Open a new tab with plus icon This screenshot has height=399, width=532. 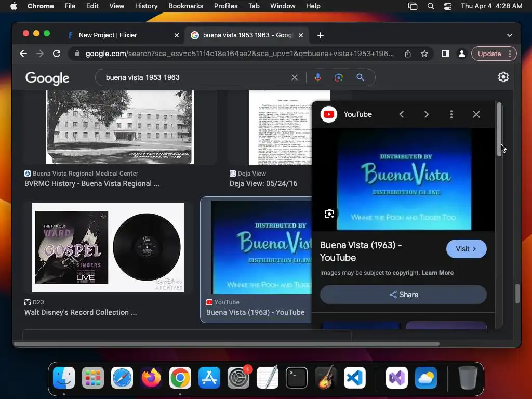(x=320, y=35)
